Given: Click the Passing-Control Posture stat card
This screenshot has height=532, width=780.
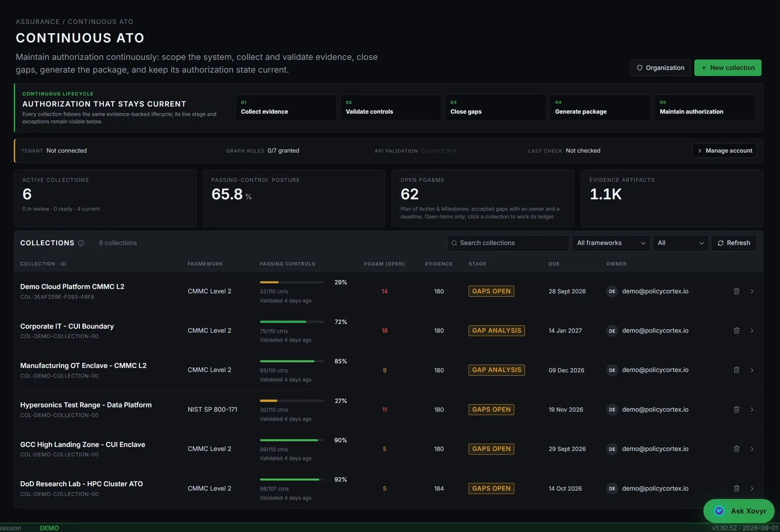Looking at the screenshot, I should (x=293, y=198).
